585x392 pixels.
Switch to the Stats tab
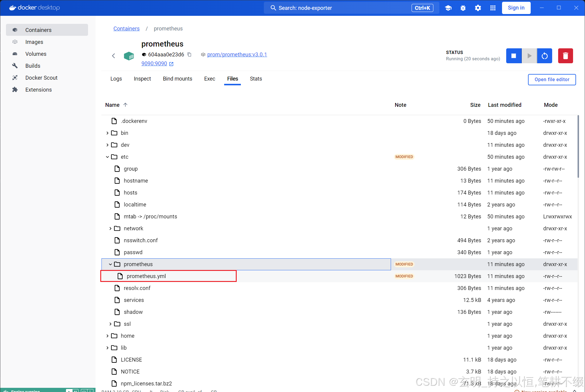tap(256, 79)
